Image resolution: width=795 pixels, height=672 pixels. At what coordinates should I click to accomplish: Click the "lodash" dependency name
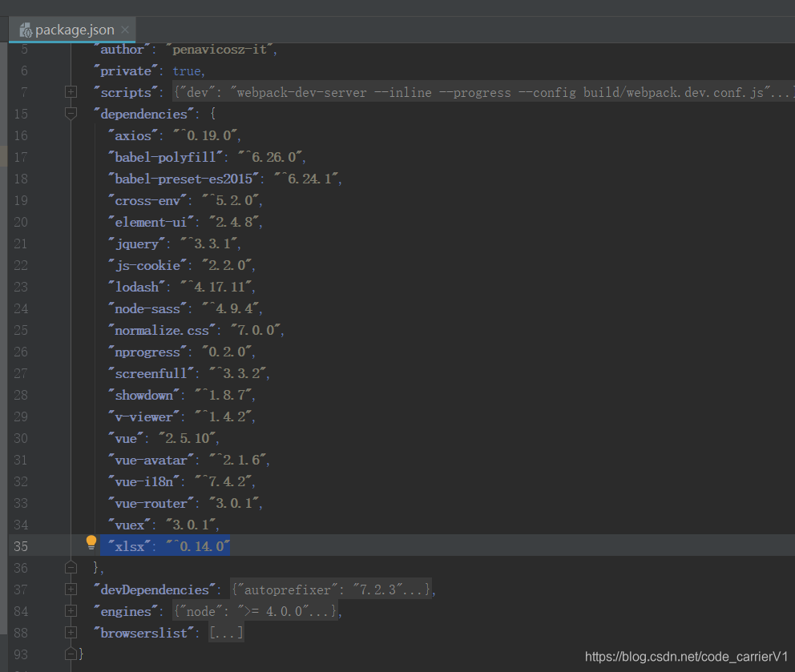[x=136, y=287]
